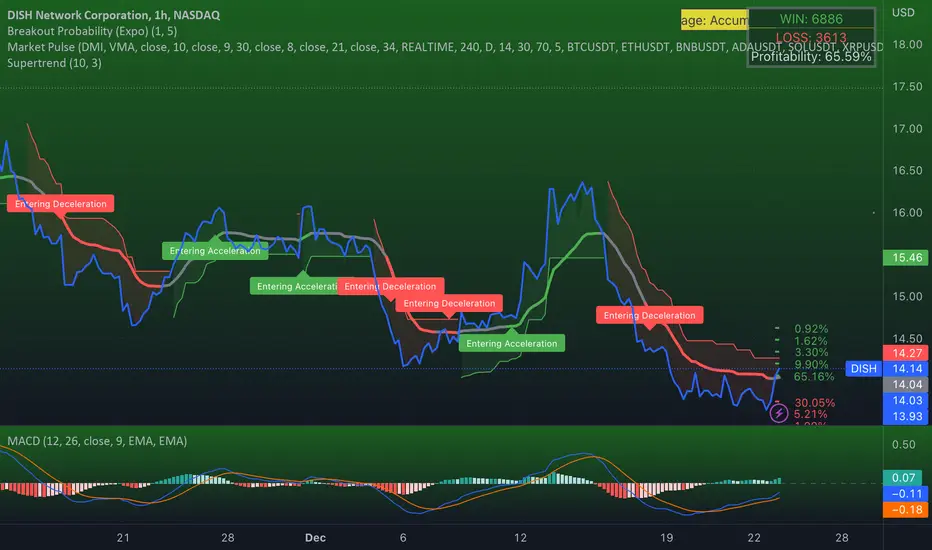This screenshot has width=932, height=550.
Task: Select the Breakout Probability (Expo) indicator legend
Action: pyautogui.click(x=92, y=31)
